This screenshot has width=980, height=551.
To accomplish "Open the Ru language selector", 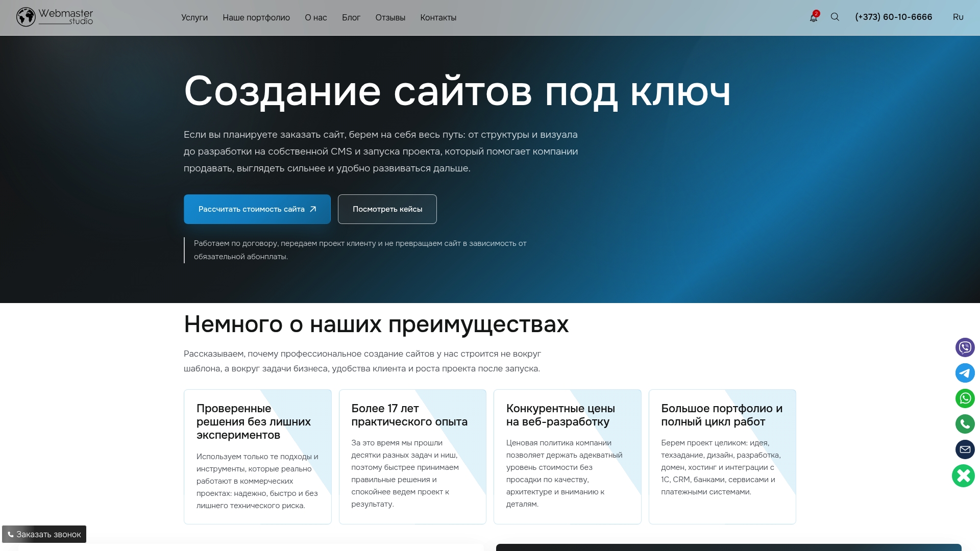I will click(x=958, y=17).
